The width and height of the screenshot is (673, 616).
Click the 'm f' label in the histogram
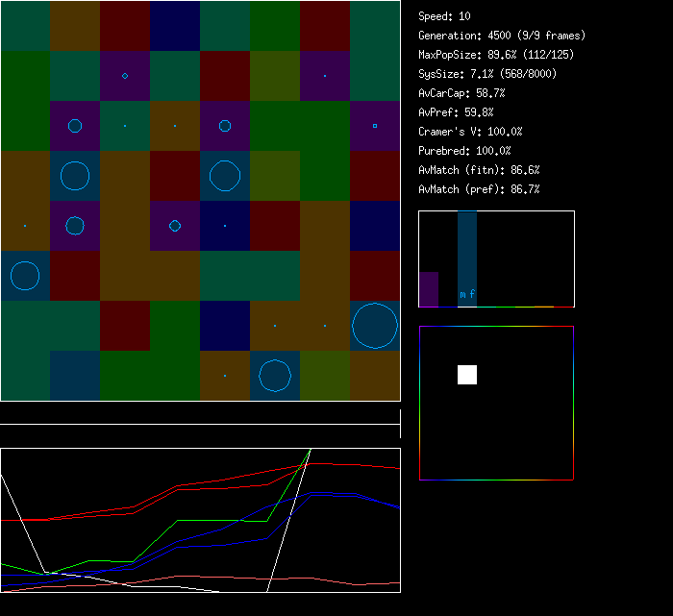(467, 294)
